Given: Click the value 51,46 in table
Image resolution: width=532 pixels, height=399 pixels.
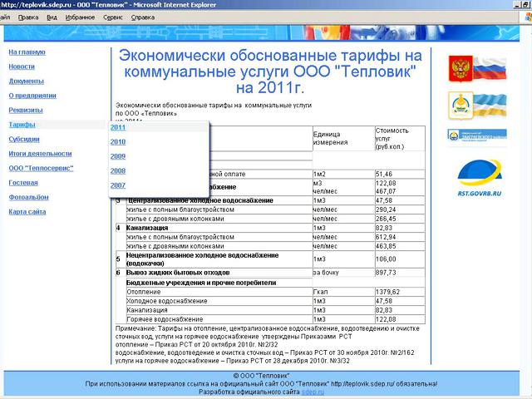Looking at the screenshot, I should click(x=384, y=174).
